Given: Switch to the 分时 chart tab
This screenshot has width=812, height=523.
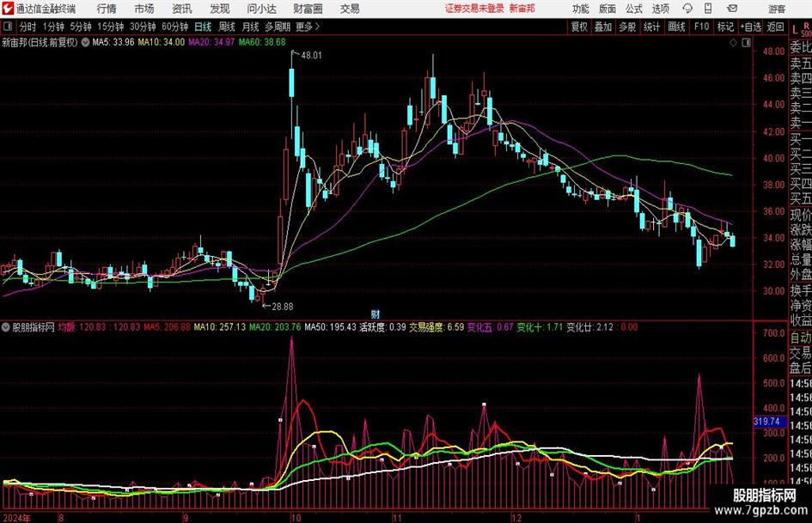Looking at the screenshot, I should [28, 27].
